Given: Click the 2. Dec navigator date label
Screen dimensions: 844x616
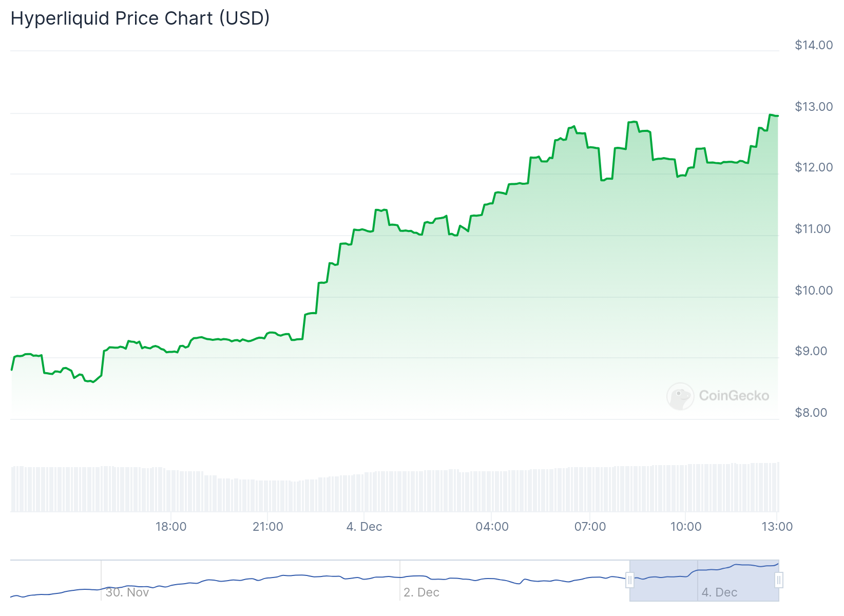Looking at the screenshot, I should click(421, 592).
